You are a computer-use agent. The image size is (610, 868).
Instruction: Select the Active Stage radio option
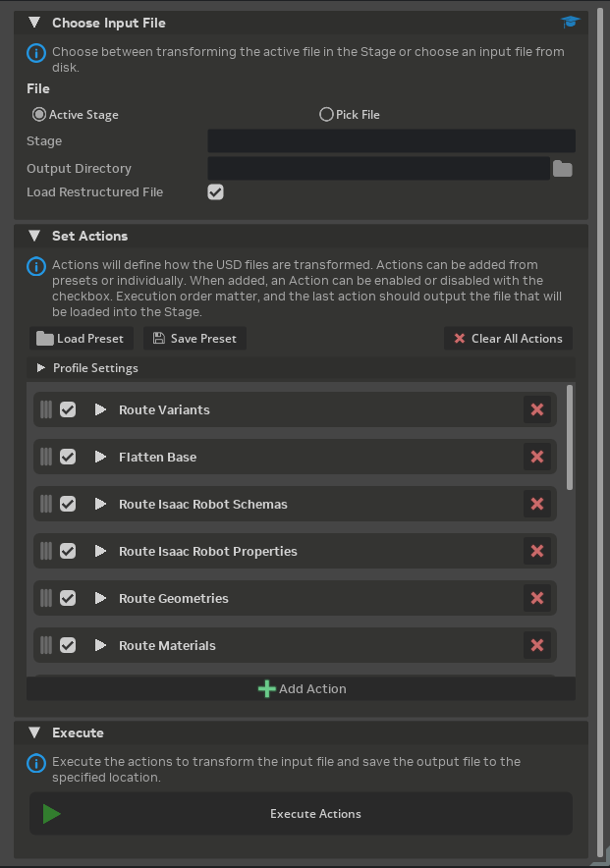tap(39, 115)
